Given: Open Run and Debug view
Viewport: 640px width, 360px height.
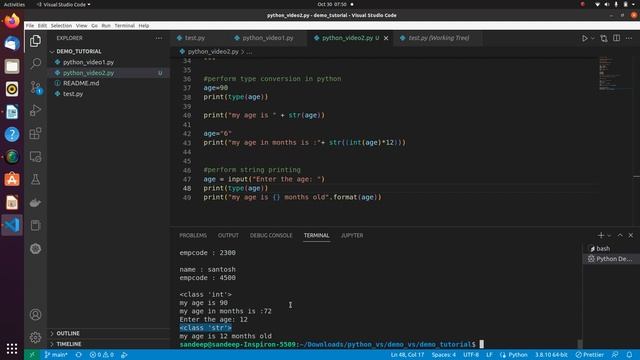Looking at the screenshot, I should (x=36, y=110).
